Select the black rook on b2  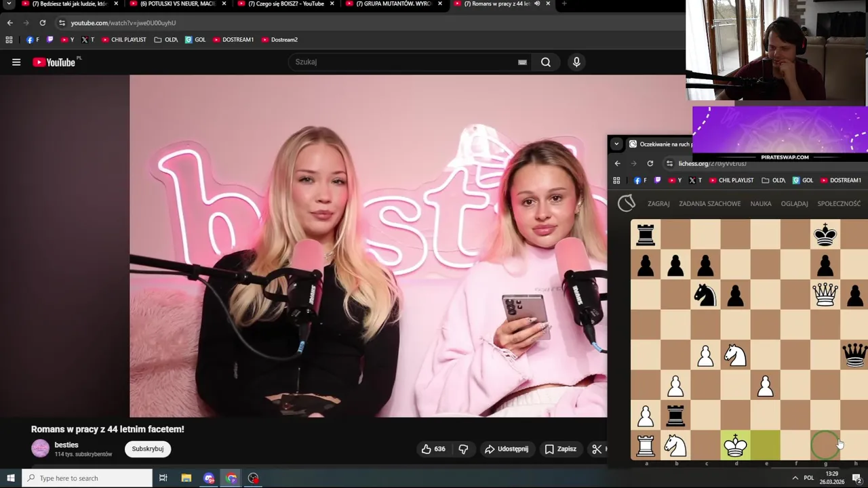coord(675,415)
